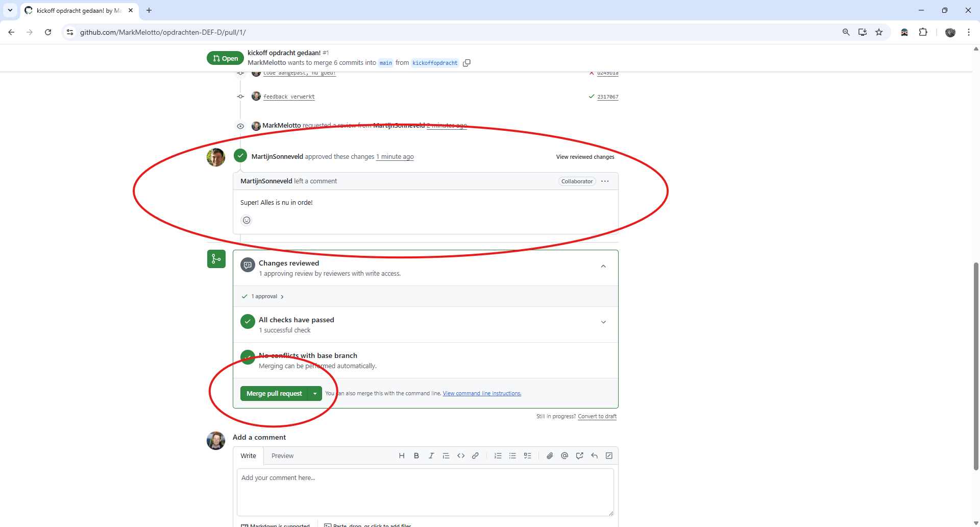980x527 pixels.
Task: Switch to the Preview tab
Action: tap(282, 456)
